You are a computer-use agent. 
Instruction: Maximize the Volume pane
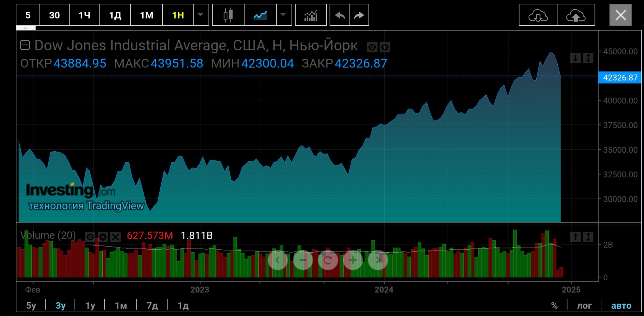[588, 237]
